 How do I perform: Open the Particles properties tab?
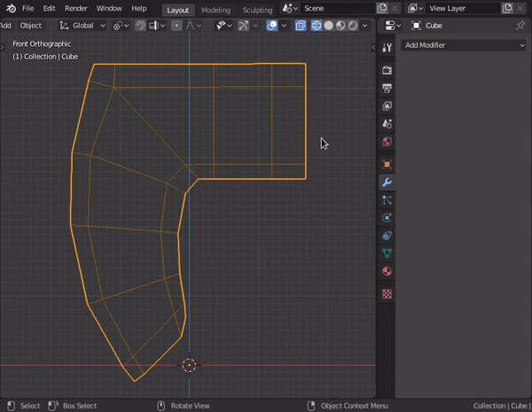[x=387, y=200]
